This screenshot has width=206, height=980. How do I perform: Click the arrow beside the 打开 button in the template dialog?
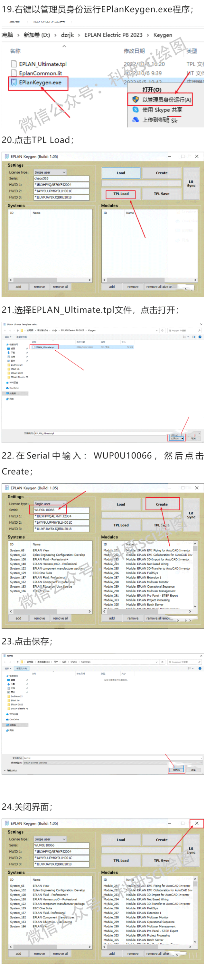click(183, 438)
